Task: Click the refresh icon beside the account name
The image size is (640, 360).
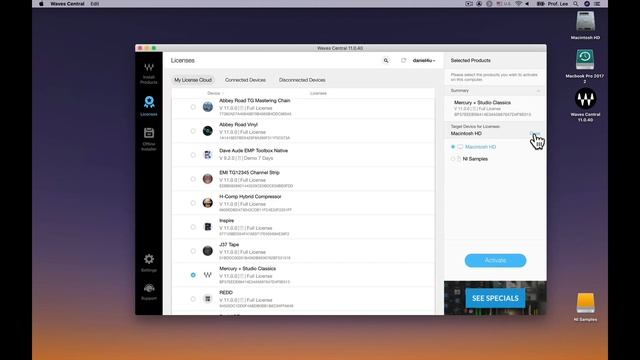Action: [x=403, y=60]
